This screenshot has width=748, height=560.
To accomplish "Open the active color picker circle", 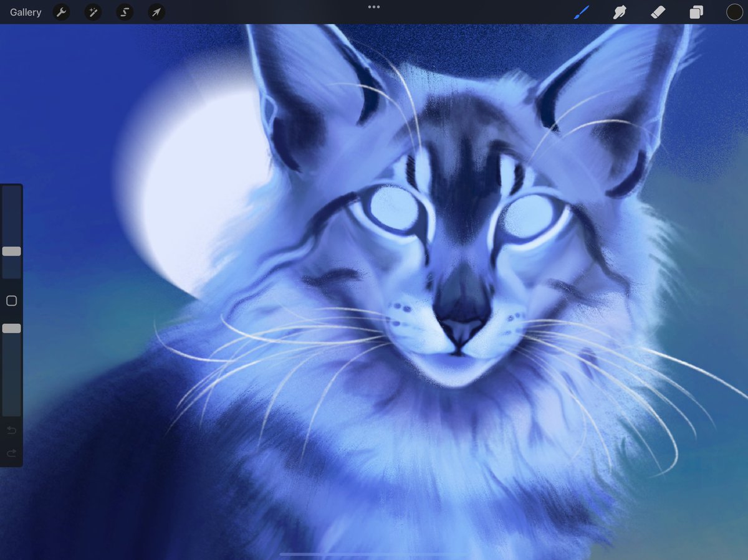I will point(734,12).
